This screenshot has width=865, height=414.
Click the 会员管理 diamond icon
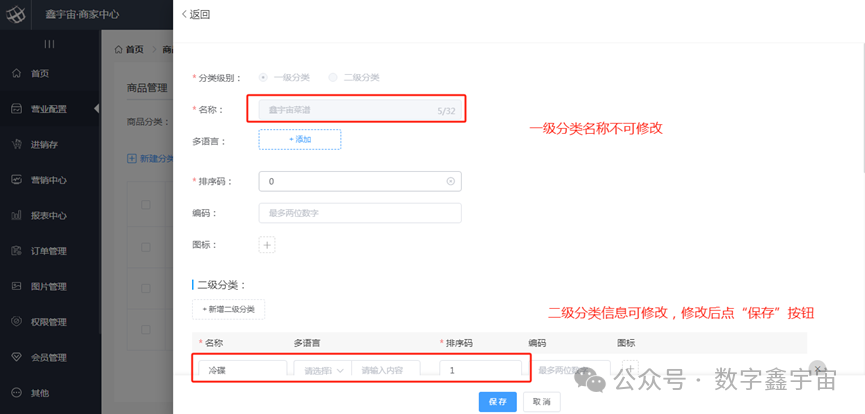click(17, 358)
